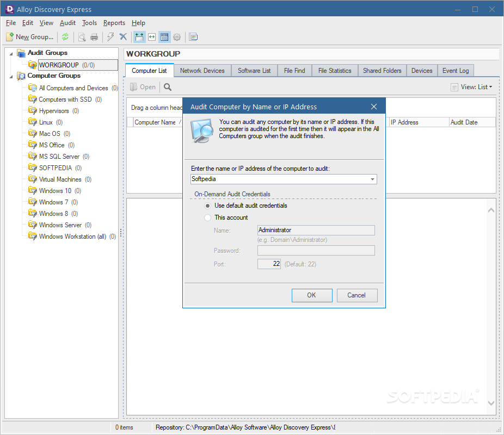Screen dimensions: 504x435
Task: Collapse the Audit Groups tree node
Action: (x=11, y=53)
